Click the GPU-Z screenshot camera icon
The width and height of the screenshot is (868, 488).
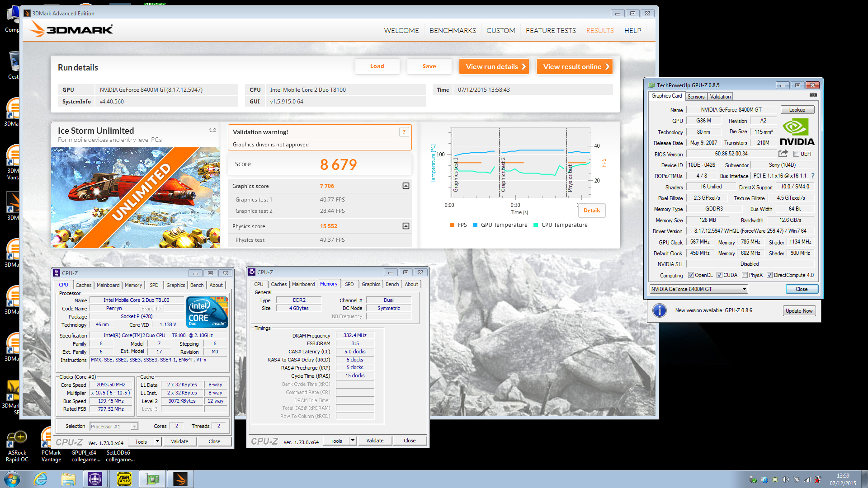tap(813, 95)
